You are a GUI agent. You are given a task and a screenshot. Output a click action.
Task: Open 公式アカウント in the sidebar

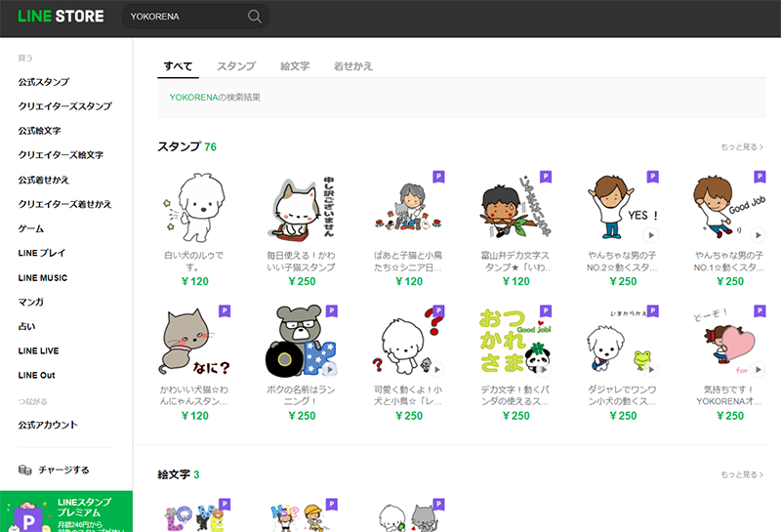click(48, 425)
